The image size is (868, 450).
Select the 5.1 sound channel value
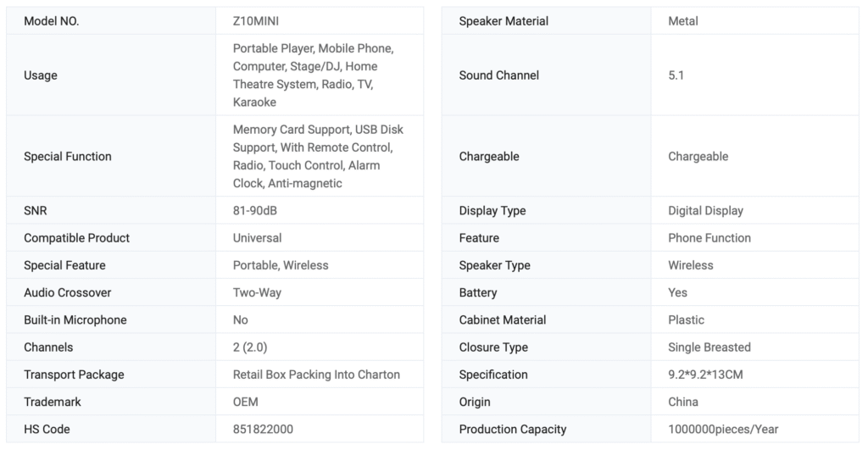click(x=676, y=75)
